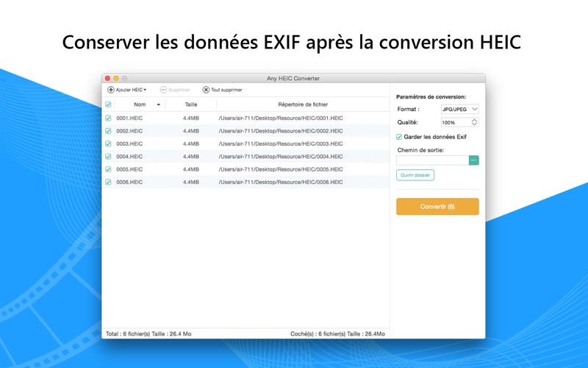Click the Répertoire de fichier column header
The width and height of the screenshot is (588, 368).
(x=303, y=105)
